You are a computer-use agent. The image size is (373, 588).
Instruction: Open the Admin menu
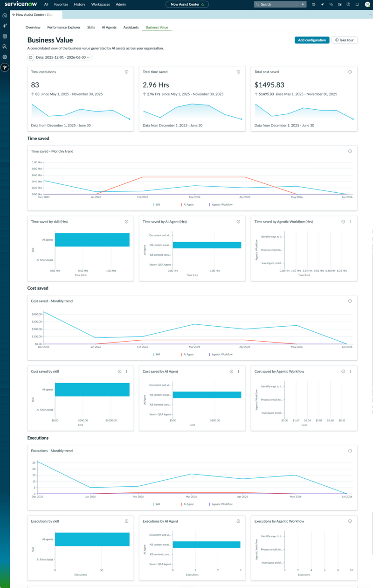pos(121,4)
